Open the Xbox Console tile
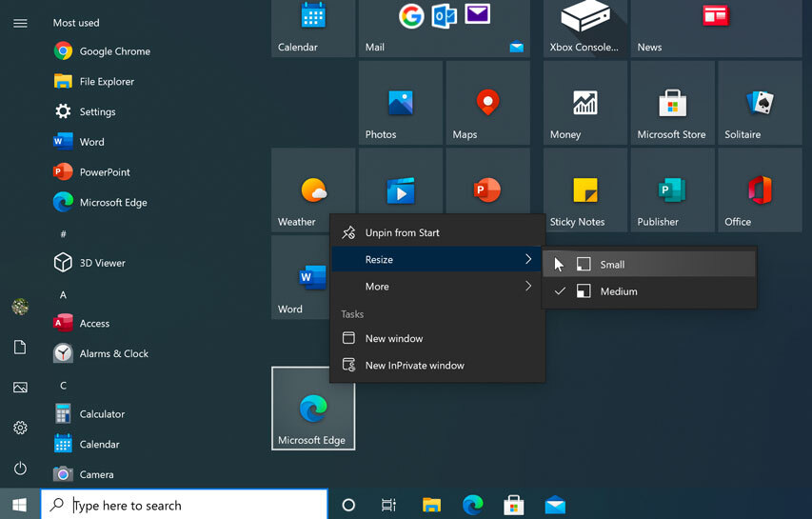812x519 pixels. 585,29
